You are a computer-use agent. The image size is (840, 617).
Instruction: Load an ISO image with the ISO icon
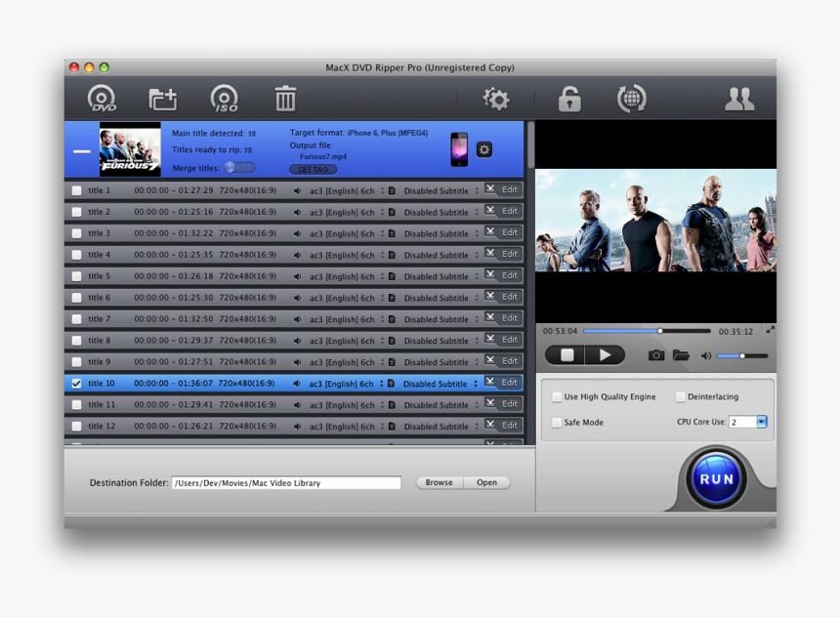tap(224, 99)
